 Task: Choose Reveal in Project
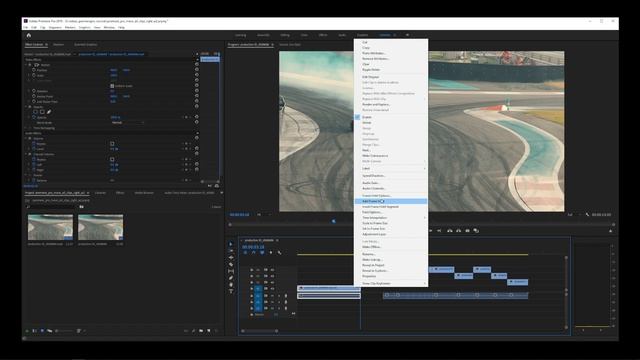tap(391, 265)
